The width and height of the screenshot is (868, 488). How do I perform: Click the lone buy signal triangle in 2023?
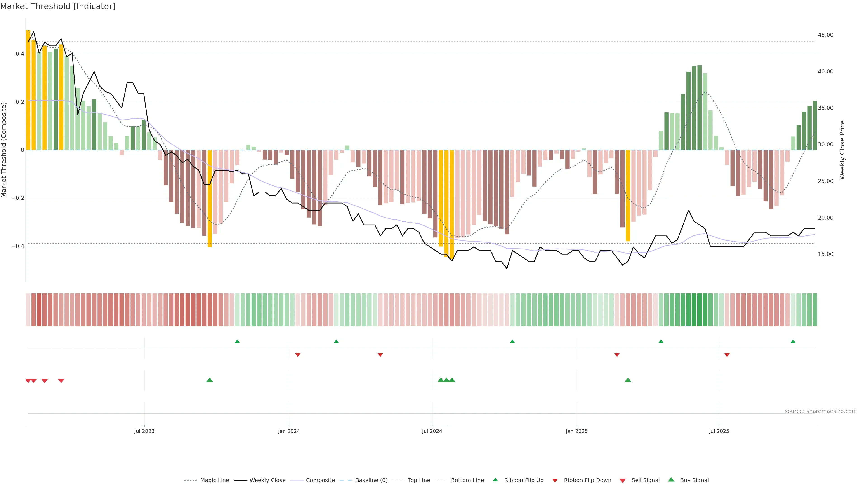coord(210,380)
